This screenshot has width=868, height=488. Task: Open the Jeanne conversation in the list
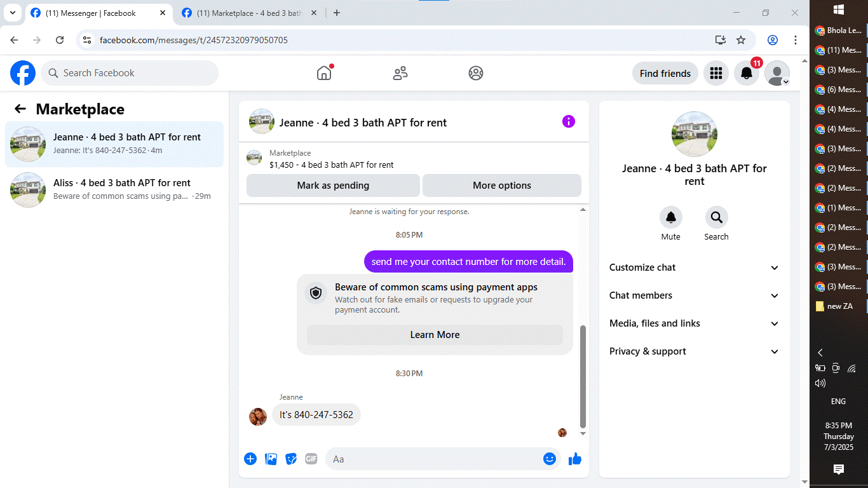tap(114, 144)
